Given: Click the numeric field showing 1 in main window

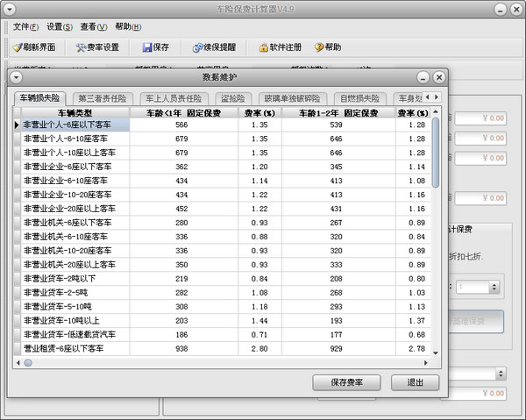Looking at the screenshot, I should 473,287.
